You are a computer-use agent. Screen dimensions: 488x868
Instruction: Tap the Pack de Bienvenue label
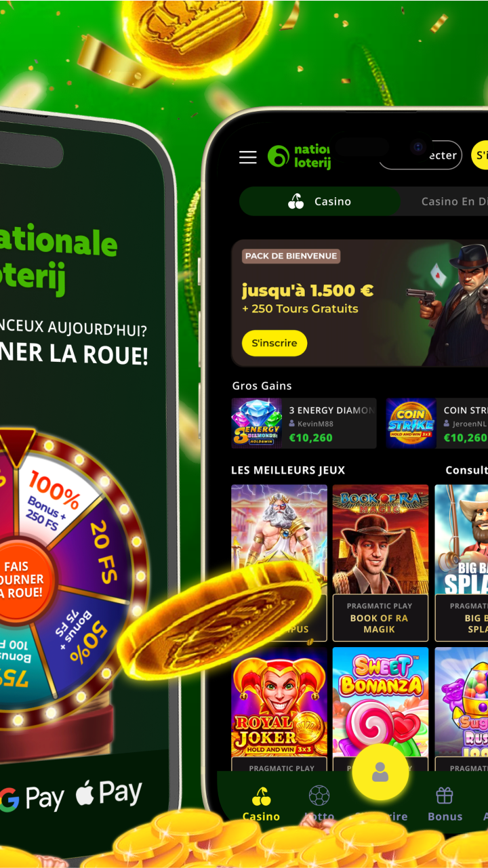[x=291, y=256]
